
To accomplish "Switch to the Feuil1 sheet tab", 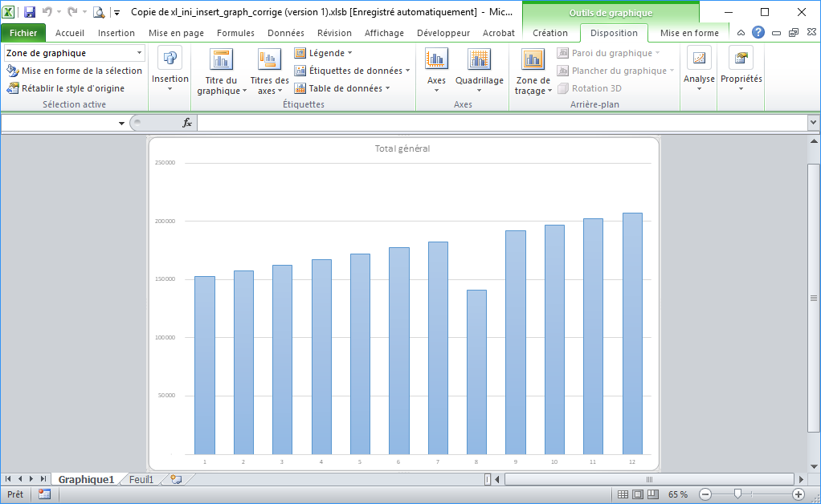I will coord(141,479).
